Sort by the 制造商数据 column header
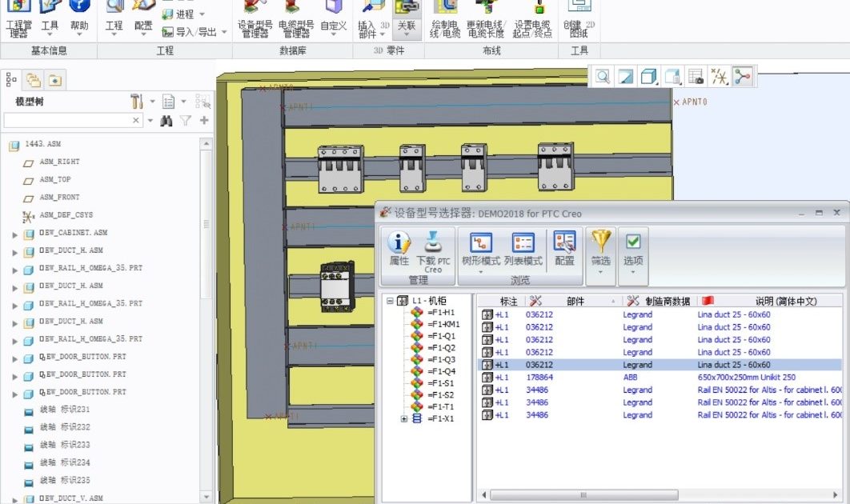This screenshot has height=504, width=850. [660, 302]
